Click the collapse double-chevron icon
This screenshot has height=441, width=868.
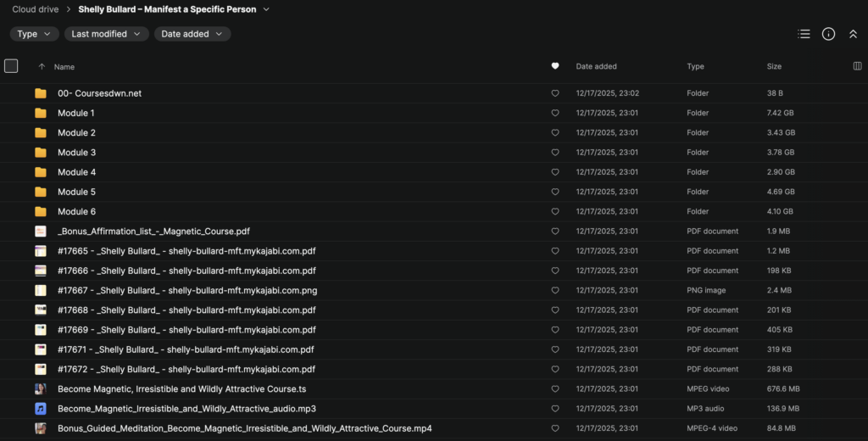tap(853, 34)
